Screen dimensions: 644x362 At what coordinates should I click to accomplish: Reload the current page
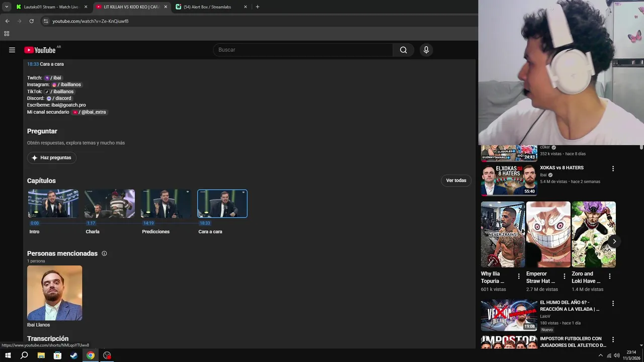pyautogui.click(x=31, y=21)
